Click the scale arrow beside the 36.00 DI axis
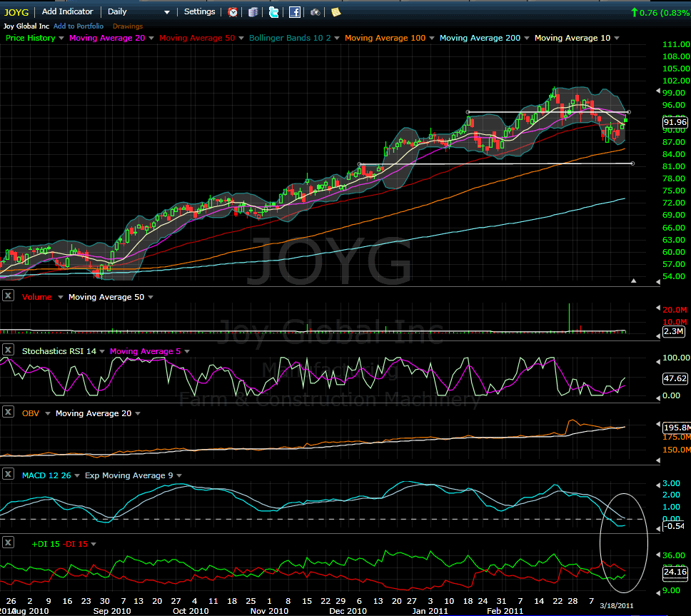691x616 pixels. tap(658, 555)
